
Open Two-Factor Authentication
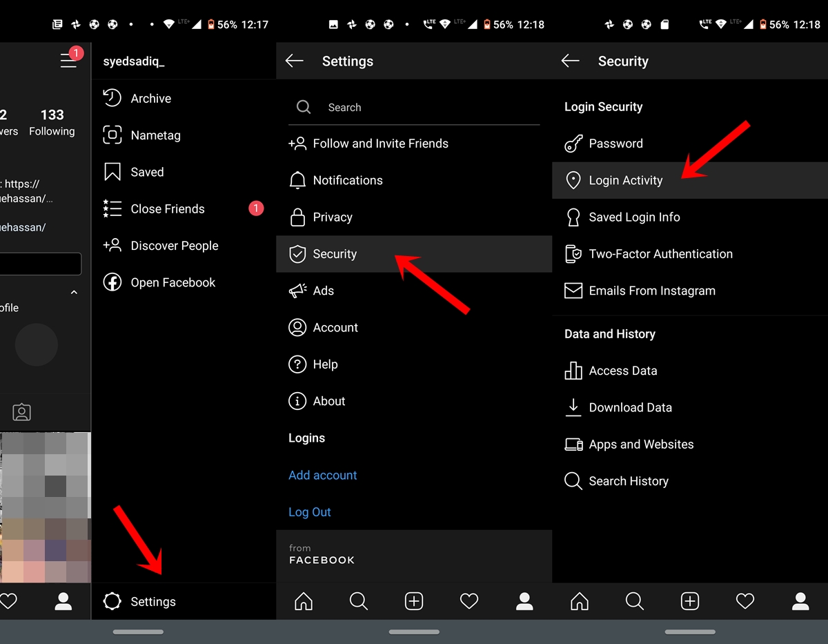(660, 254)
